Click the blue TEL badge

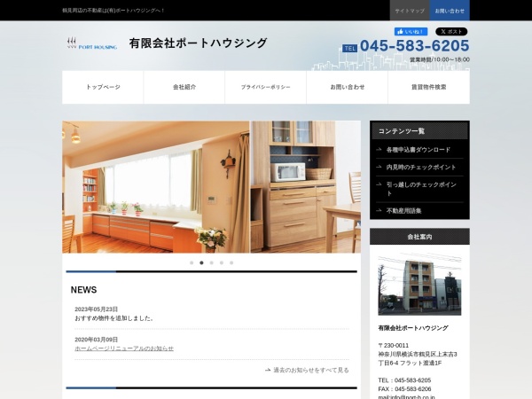tap(349, 49)
